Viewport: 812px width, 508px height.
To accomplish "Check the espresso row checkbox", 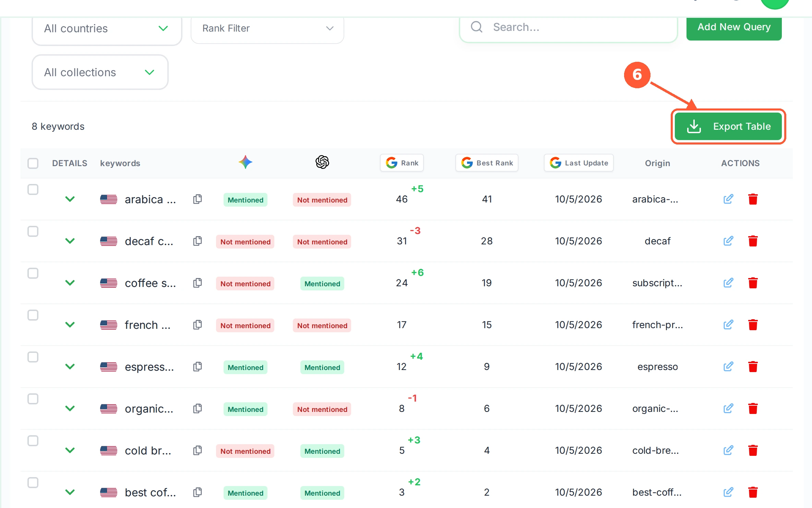I will coord(33,357).
